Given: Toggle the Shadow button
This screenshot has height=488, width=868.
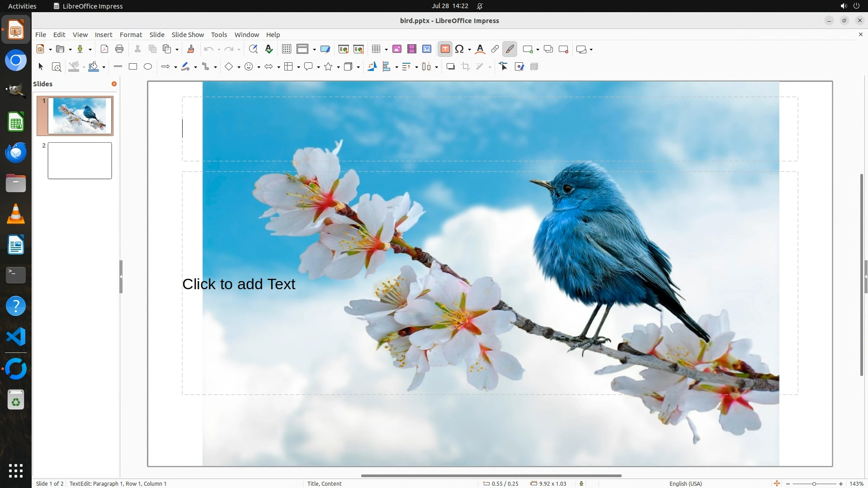Looking at the screenshot, I should pos(450,67).
